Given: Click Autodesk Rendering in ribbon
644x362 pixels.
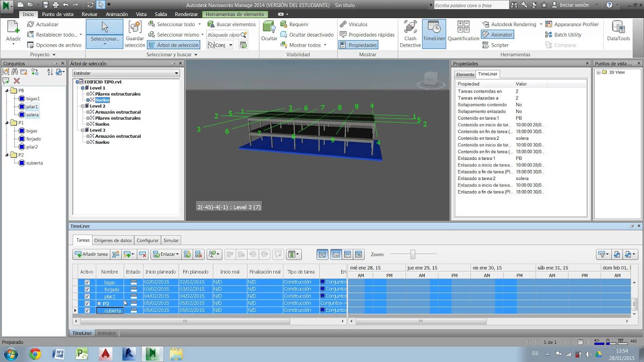Looking at the screenshot, I should [509, 24].
